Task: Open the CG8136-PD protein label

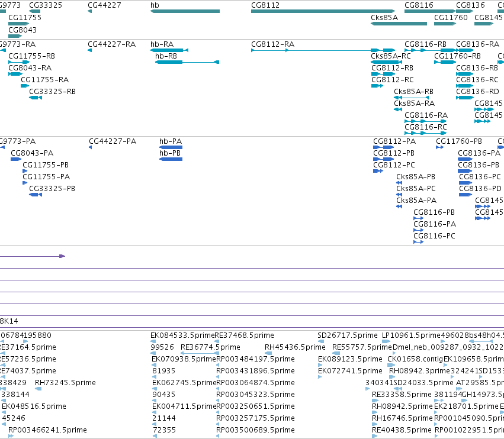Action: [x=480, y=189]
